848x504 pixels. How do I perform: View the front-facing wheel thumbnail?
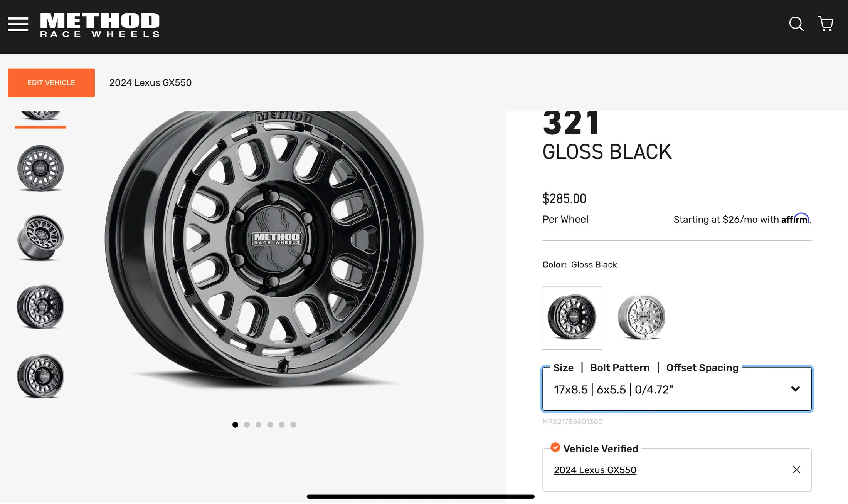point(40,168)
